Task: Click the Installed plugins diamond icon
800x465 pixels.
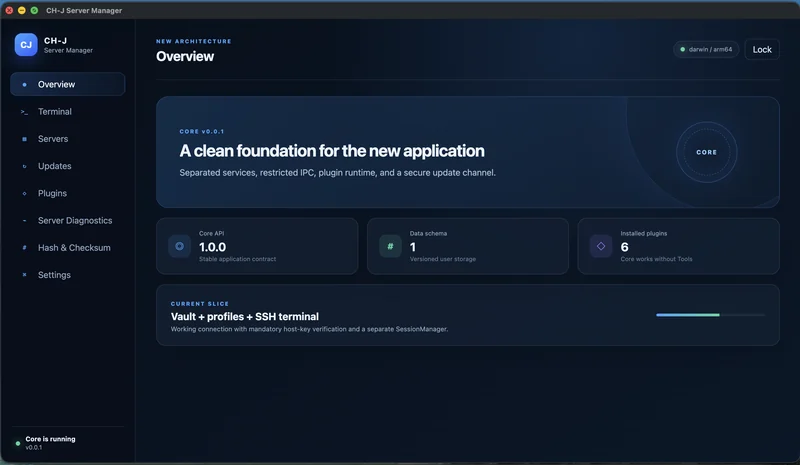Action: 601,246
